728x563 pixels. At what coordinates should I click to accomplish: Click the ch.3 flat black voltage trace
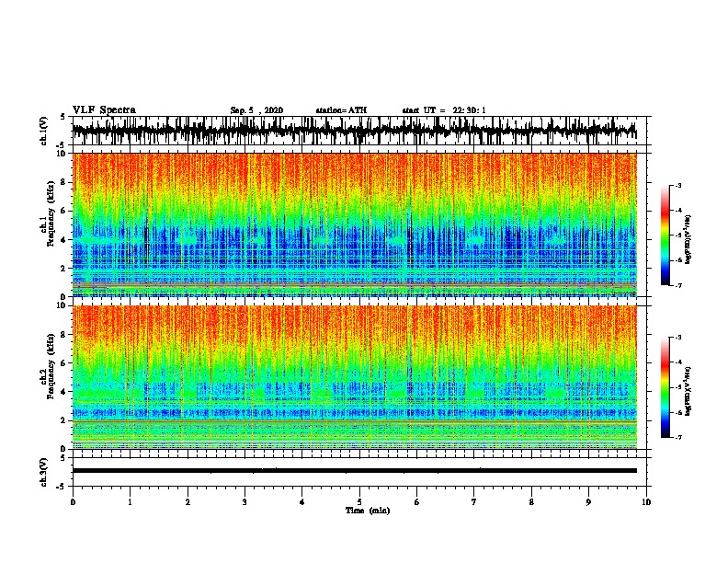(x=354, y=471)
